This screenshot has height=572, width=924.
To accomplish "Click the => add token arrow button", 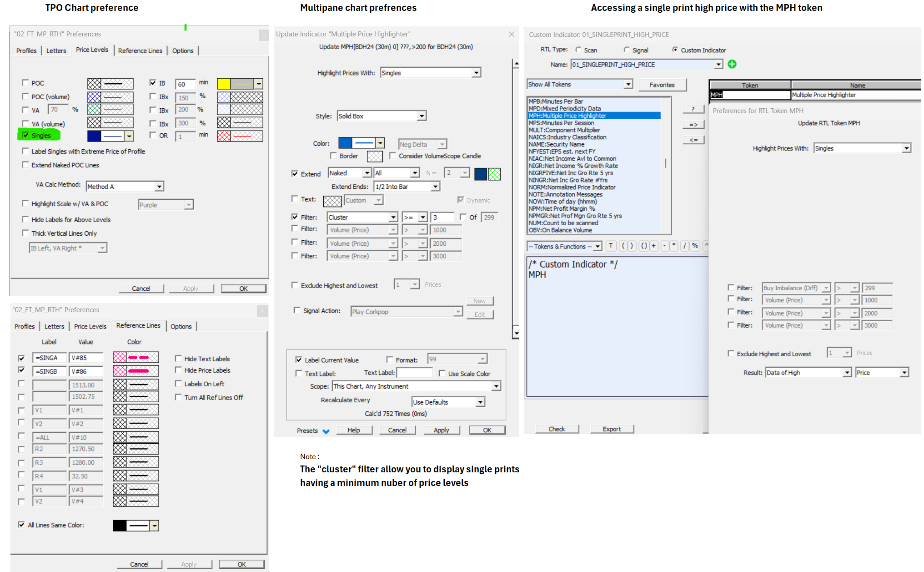I will [x=693, y=125].
